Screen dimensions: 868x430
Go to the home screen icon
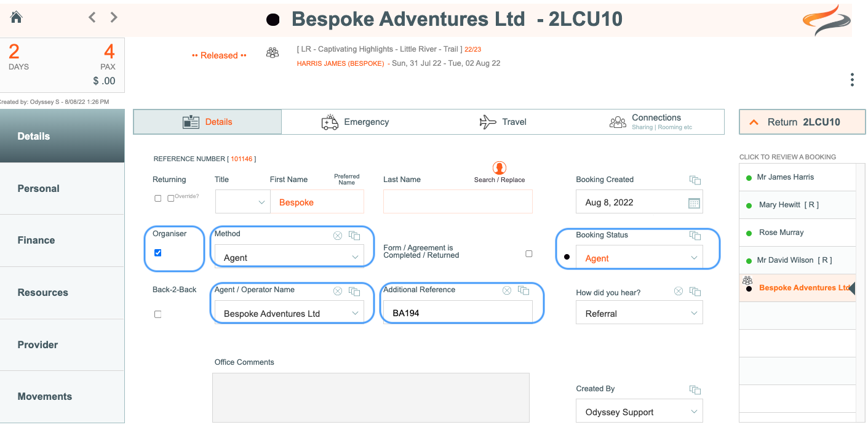tap(17, 17)
